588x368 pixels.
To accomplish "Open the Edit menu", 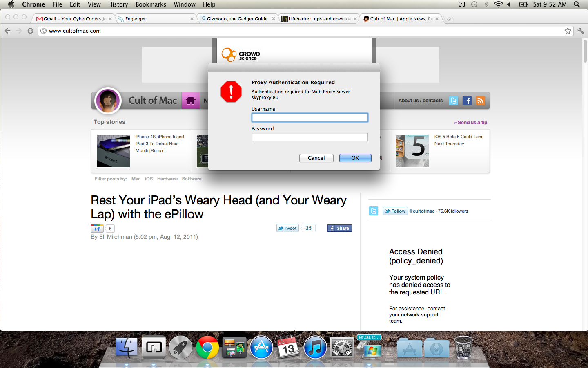I will coord(75,4).
